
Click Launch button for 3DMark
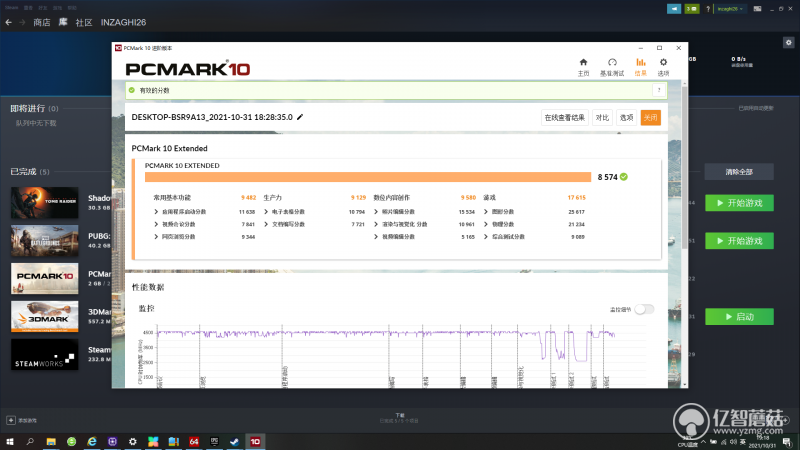coord(739,317)
